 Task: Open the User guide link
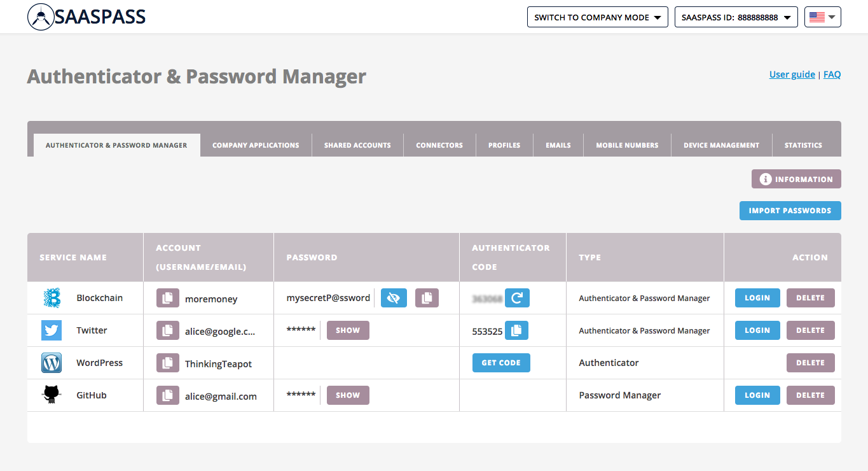[792, 74]
